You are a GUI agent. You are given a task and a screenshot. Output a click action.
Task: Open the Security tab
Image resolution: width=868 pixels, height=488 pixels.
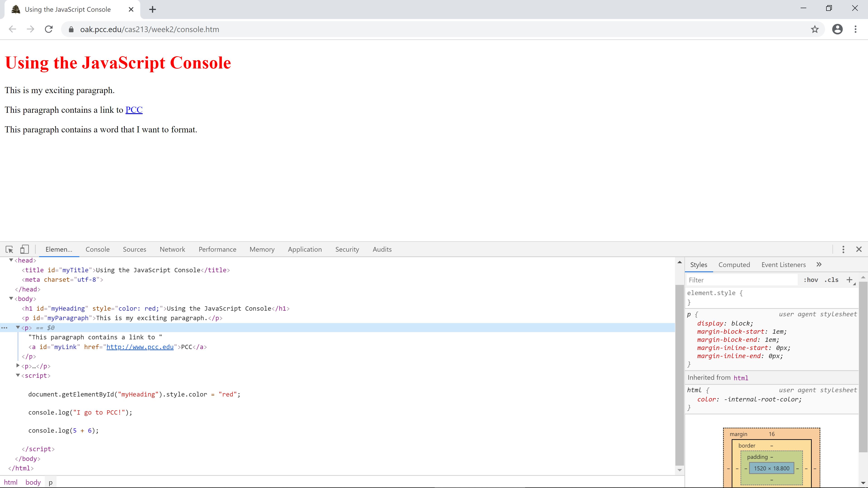[x=347, y=249]
